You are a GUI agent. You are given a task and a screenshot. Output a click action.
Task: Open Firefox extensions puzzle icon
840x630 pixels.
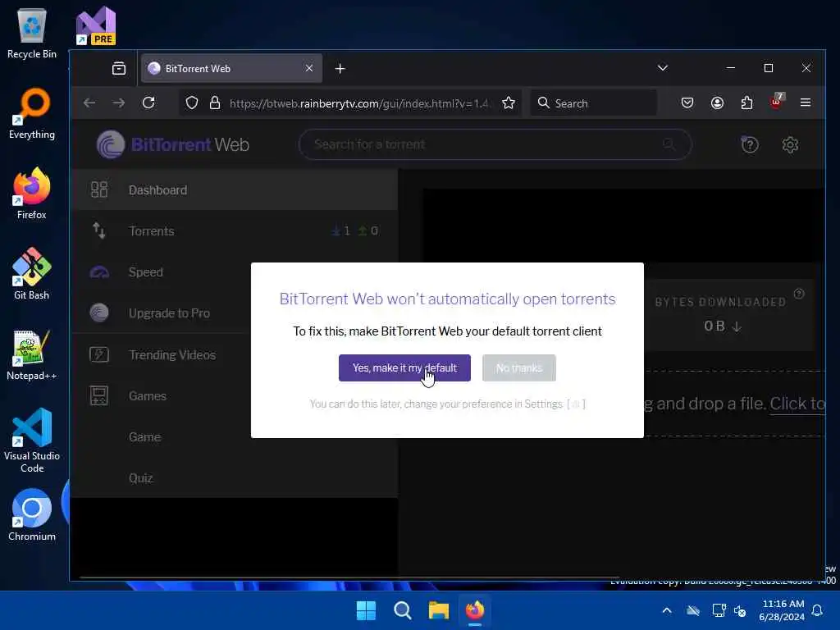tap(746, 103)
